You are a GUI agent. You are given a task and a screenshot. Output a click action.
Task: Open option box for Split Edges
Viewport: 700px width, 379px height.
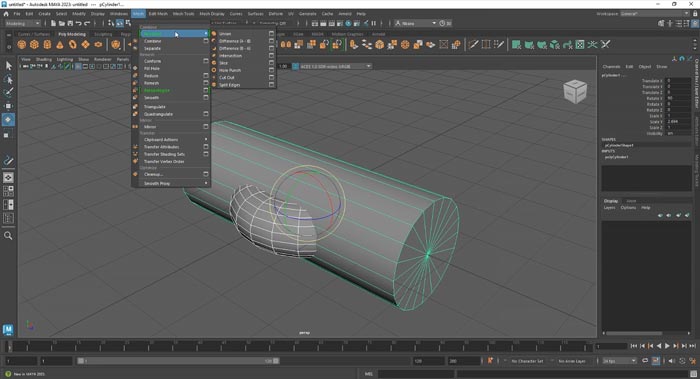coord(271,85)
